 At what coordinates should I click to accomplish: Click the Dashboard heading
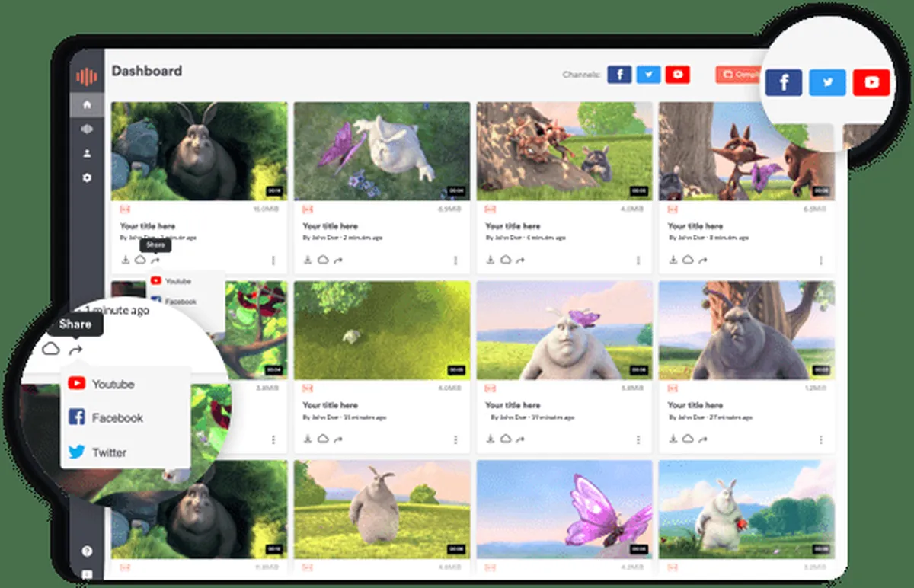pos(147,71)
